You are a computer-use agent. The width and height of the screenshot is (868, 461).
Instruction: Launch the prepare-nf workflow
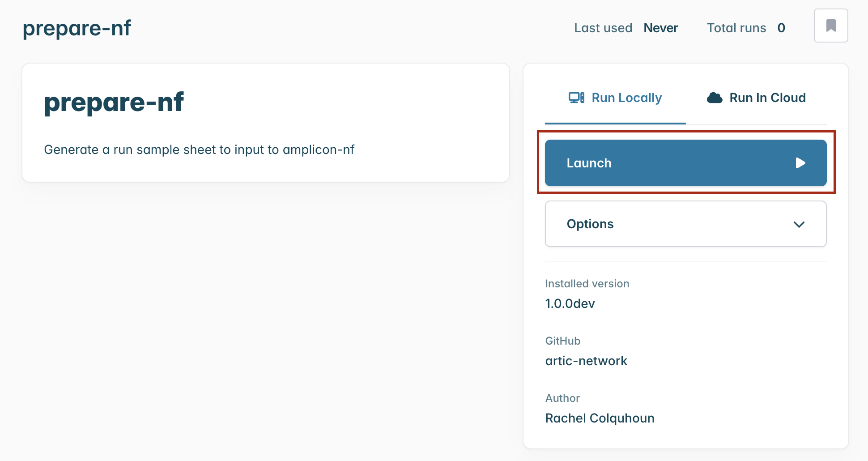pos(685,163)
